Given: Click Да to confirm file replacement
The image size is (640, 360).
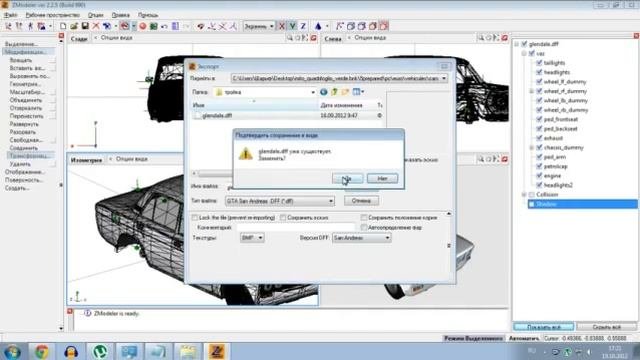Looking at the screenshot, I should [347, 178].
